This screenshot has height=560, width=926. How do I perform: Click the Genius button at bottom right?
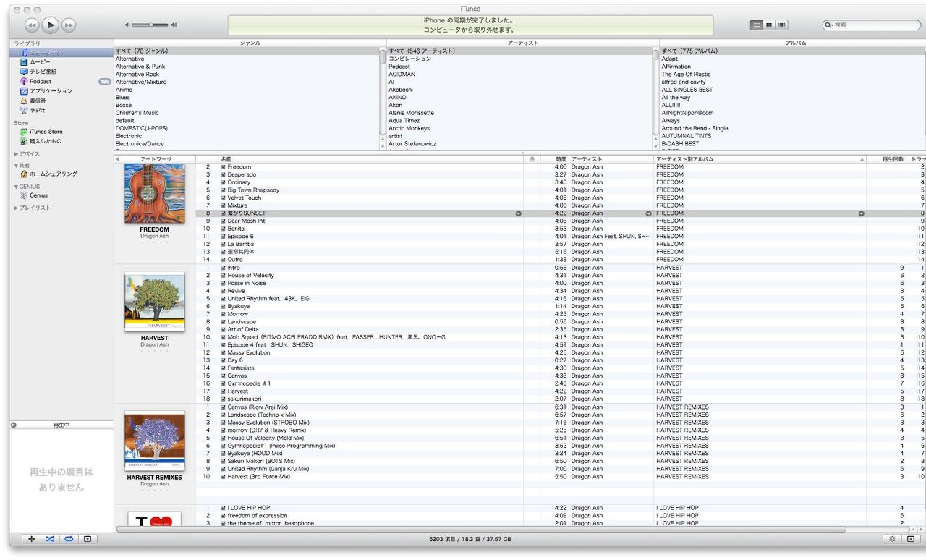[891, 539]
